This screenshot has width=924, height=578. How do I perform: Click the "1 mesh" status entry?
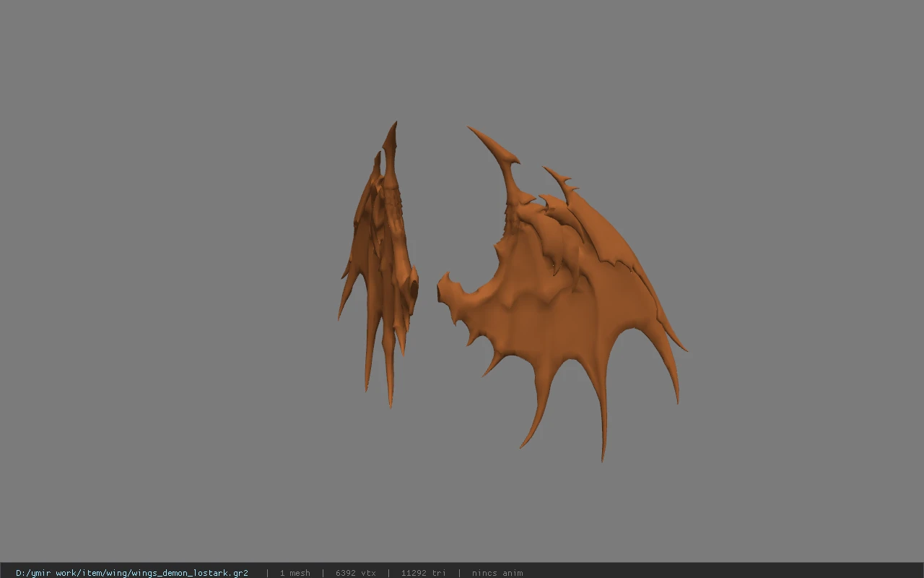(x=295, y=573)
